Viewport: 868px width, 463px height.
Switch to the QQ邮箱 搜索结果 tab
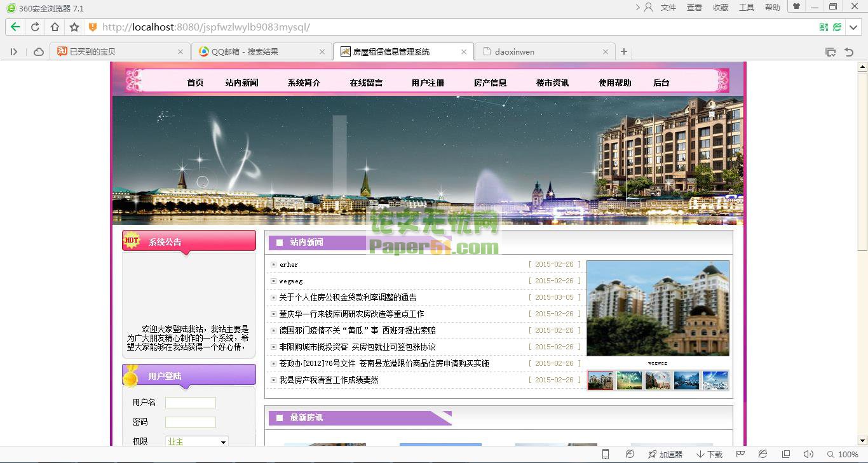tap(261, 51)
